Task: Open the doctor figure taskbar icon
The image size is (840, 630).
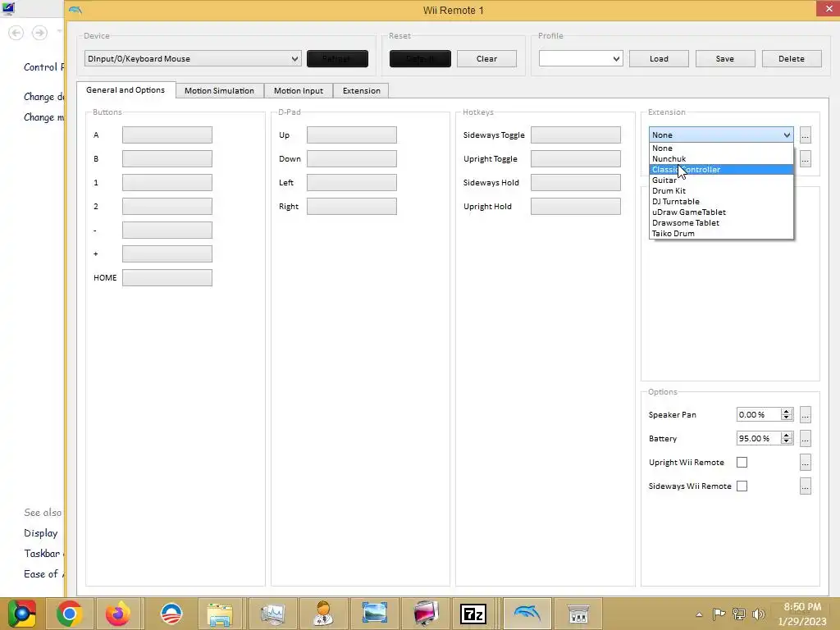Action: (323, 614)
